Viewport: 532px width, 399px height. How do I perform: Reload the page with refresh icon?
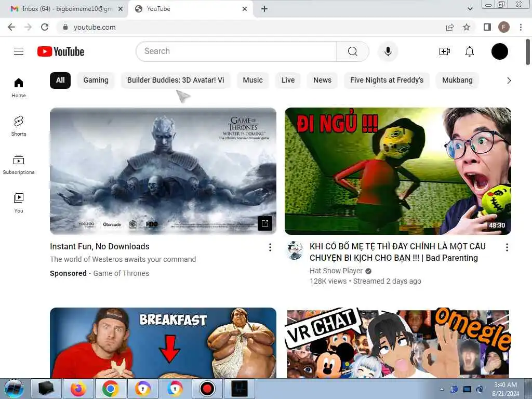click(45, 27)
